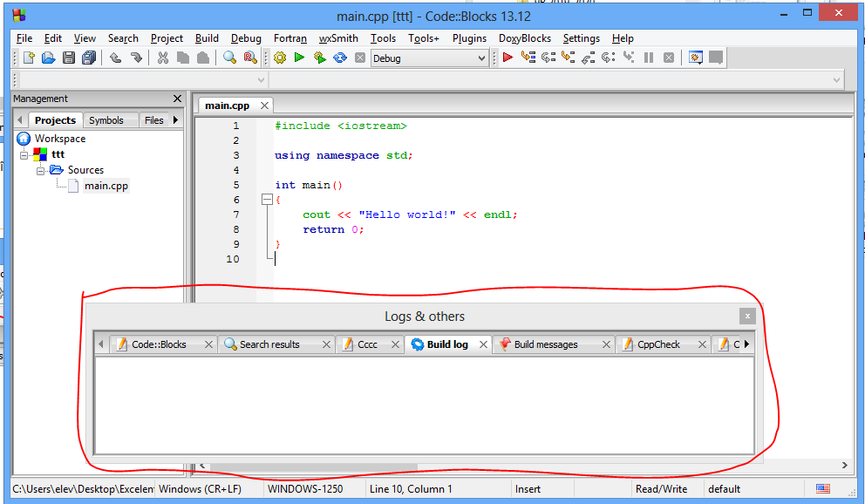Open the DoxyBlocks menu
Image resolution: width=865 pixels, height=504 pixels.
(x=525, y=38)
